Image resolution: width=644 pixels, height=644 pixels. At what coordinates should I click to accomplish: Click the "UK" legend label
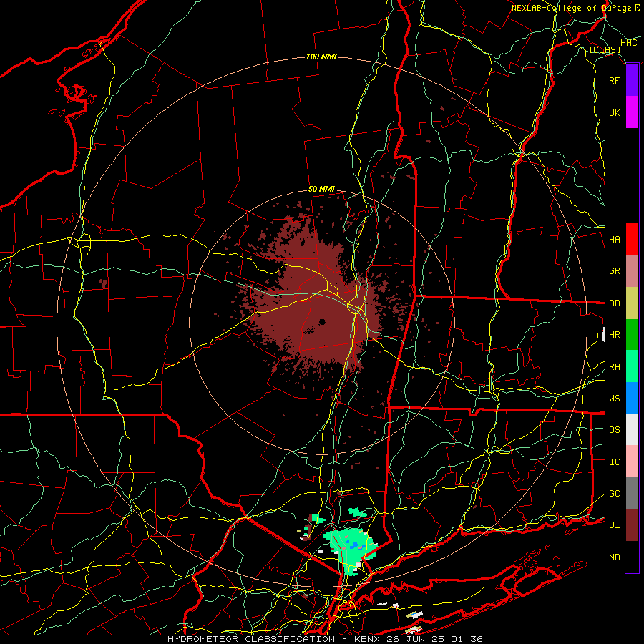click(x=615, y=112)
